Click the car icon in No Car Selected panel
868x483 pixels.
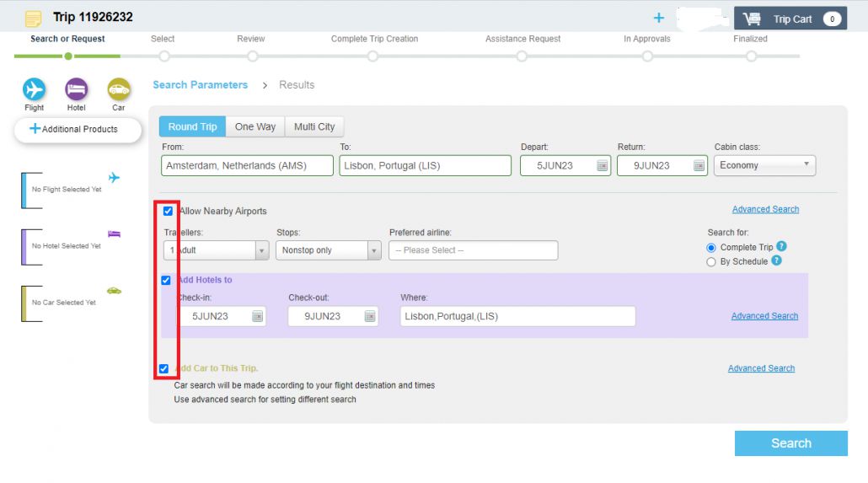114,291
